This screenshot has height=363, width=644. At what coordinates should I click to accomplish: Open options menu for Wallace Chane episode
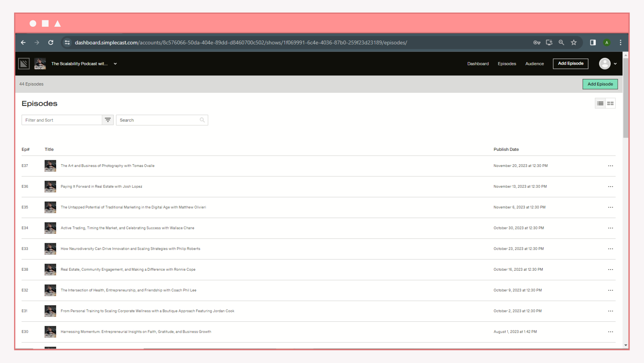(611, 228)
